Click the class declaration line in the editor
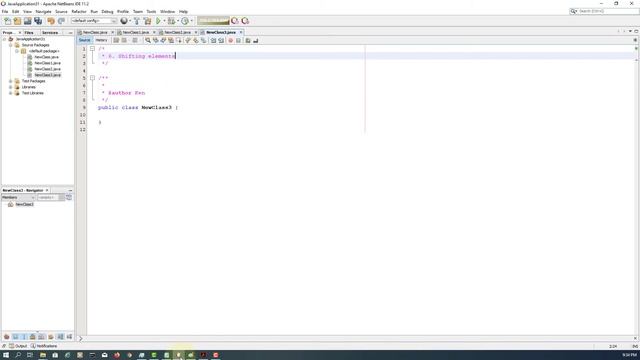Viewport: 640px width, 360px height. [138, 108]
